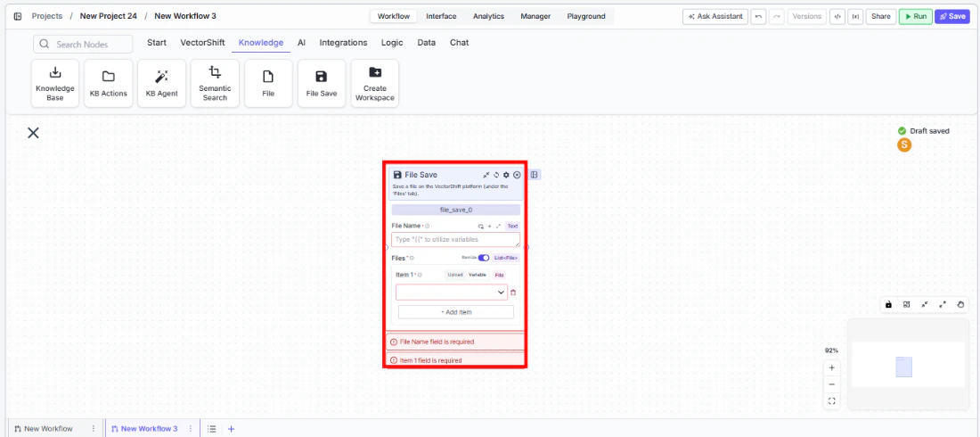This screenshot has height=437, width=980.
Task: Add a Knowledge Base node
Action: [55, 83]
